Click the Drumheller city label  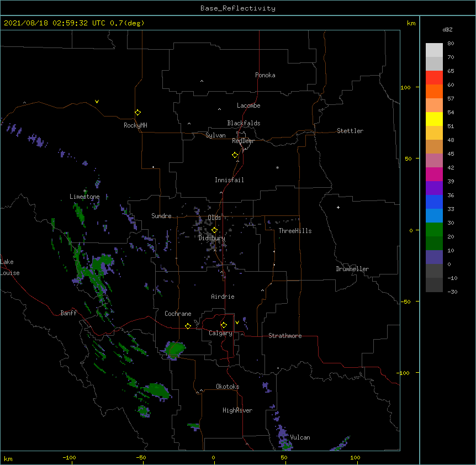click(352, 269)
